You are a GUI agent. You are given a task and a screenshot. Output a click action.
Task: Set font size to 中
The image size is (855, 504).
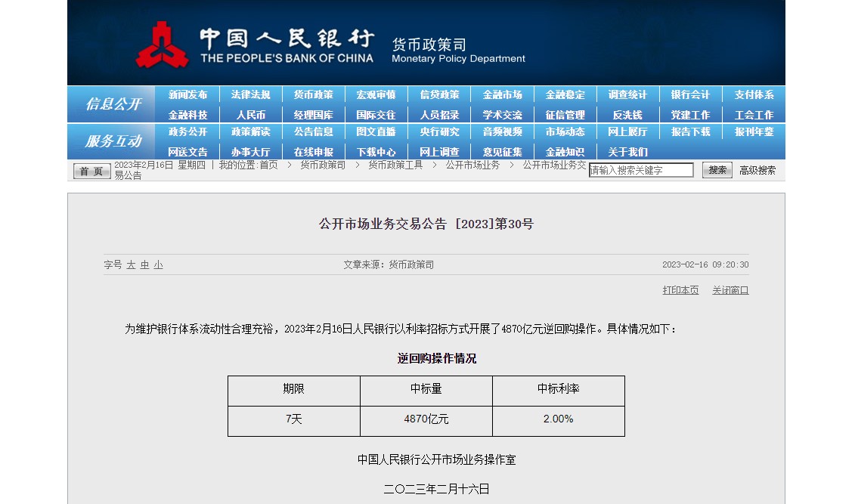coord(144,264)
